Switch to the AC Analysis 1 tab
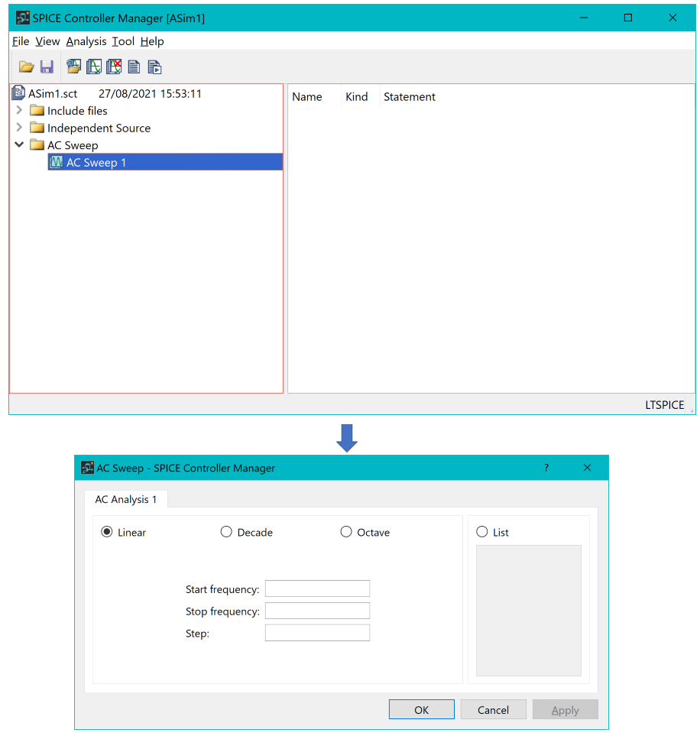700x736 pixels. click(x=125, y=500)
